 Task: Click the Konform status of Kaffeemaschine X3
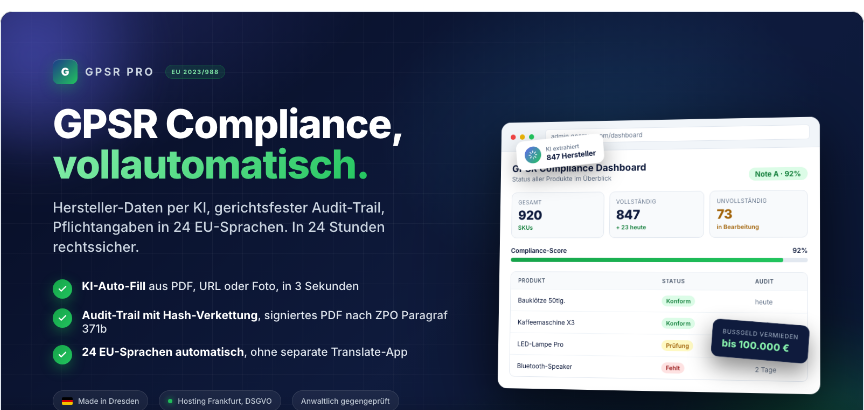coord(678,323)
